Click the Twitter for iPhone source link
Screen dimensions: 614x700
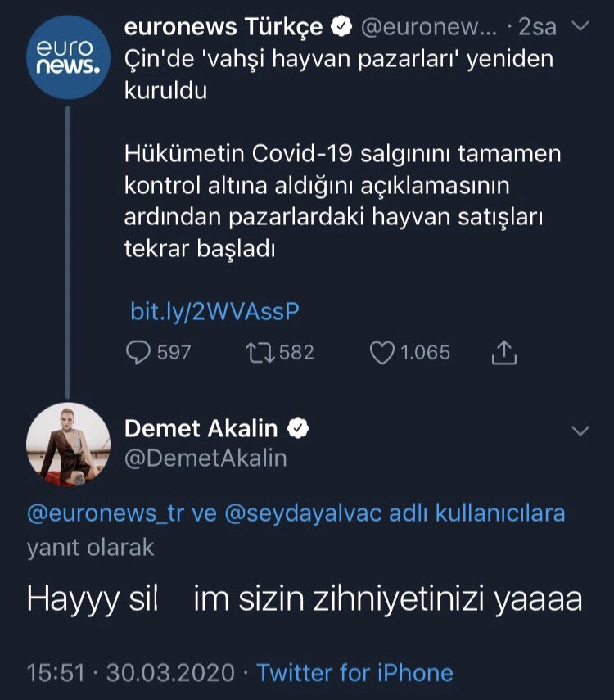click(354, 673)
